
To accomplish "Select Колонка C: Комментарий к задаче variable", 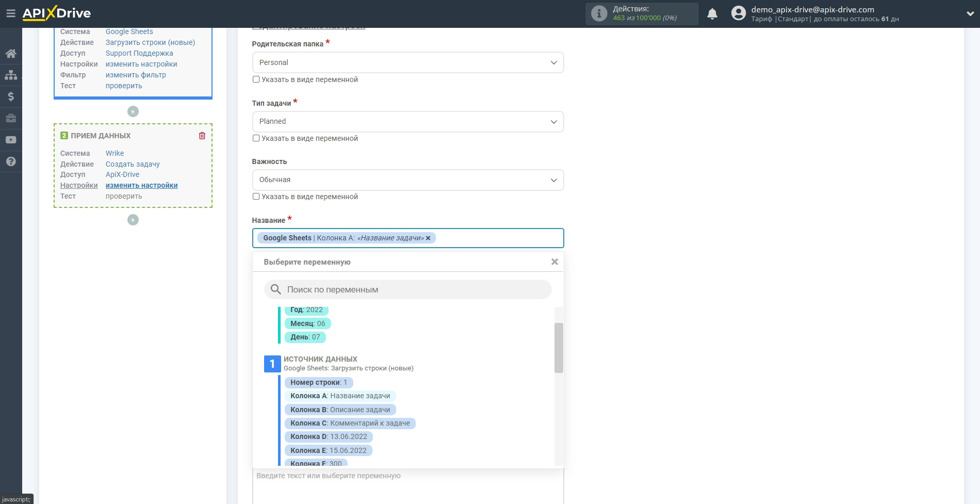I will [x=350, y=423].
